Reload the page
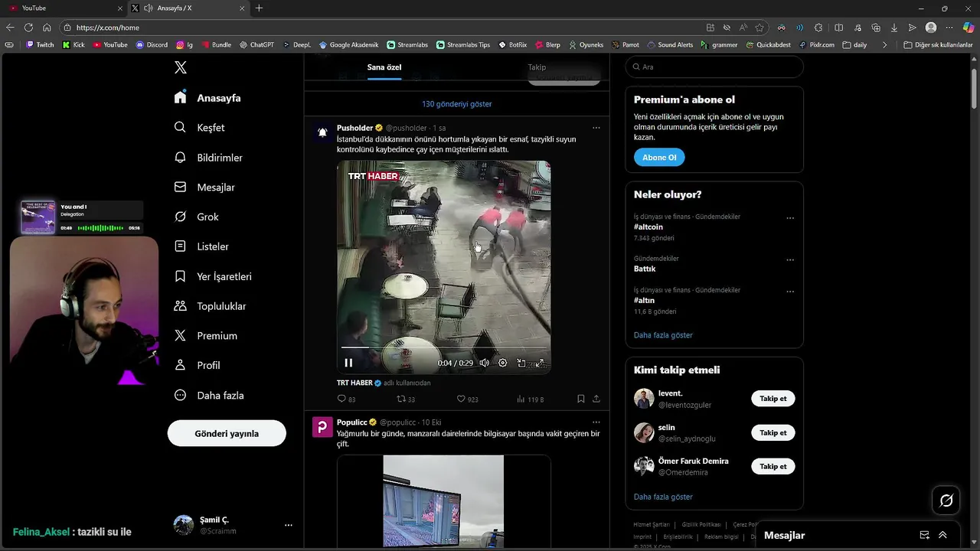This screenshot has width=980, height=551. (x=28, y=28)
